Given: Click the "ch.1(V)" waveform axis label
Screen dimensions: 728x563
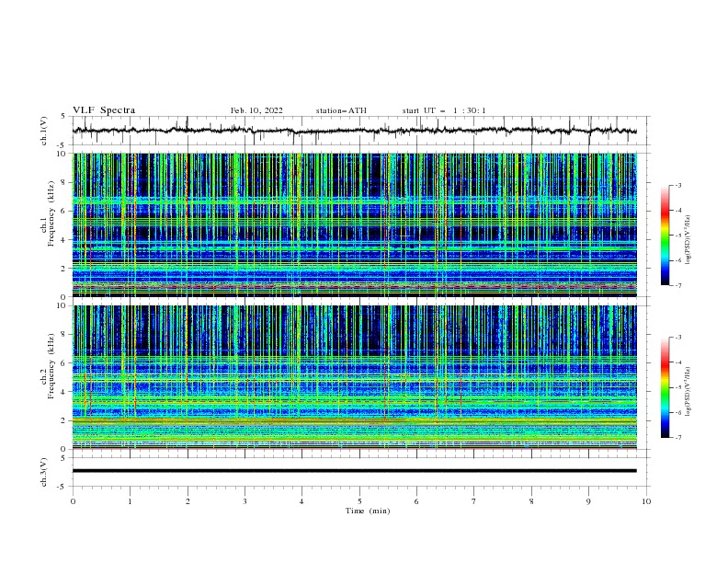Looking at the screenshot, I should 44,131.
